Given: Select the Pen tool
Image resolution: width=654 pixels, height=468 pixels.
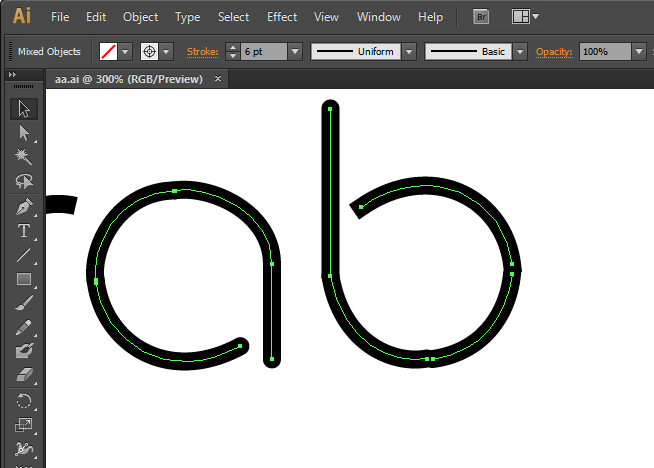Looking at the screenshot, I should tap(24, 207).
